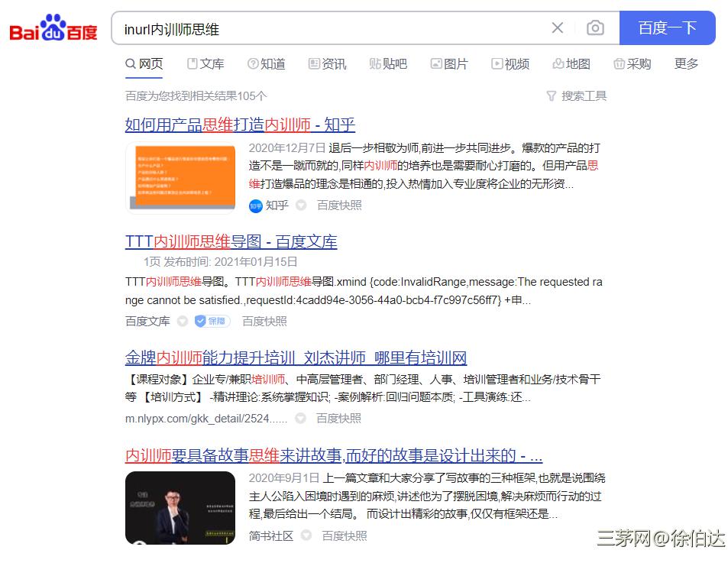Click the 百度文库 source label
This screenshot has width=728, height=563.
(147, 321)
